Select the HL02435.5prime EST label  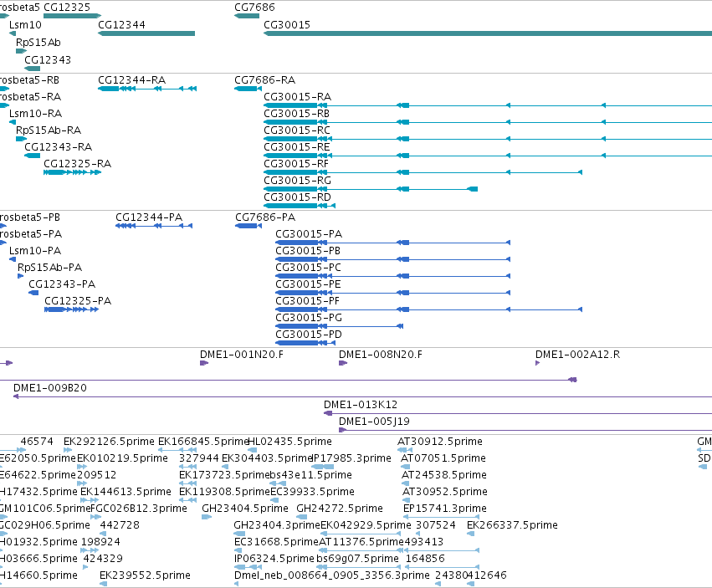coord(289,442)
